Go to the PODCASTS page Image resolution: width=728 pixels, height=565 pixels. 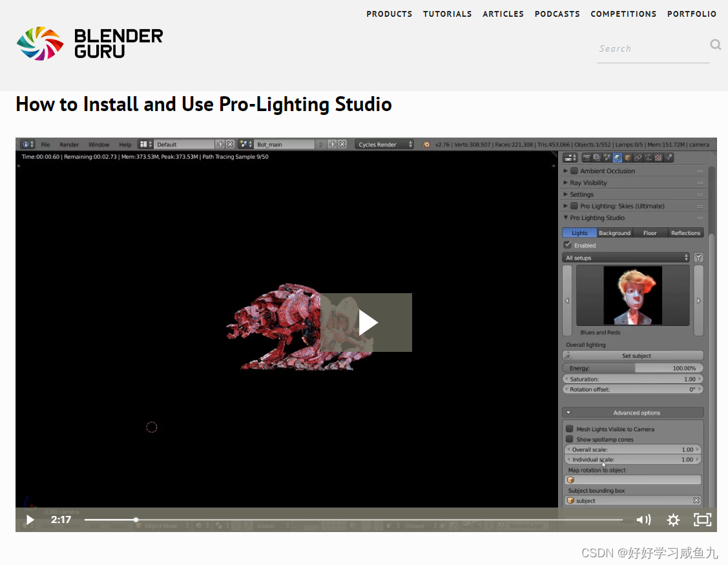(557, 14)
